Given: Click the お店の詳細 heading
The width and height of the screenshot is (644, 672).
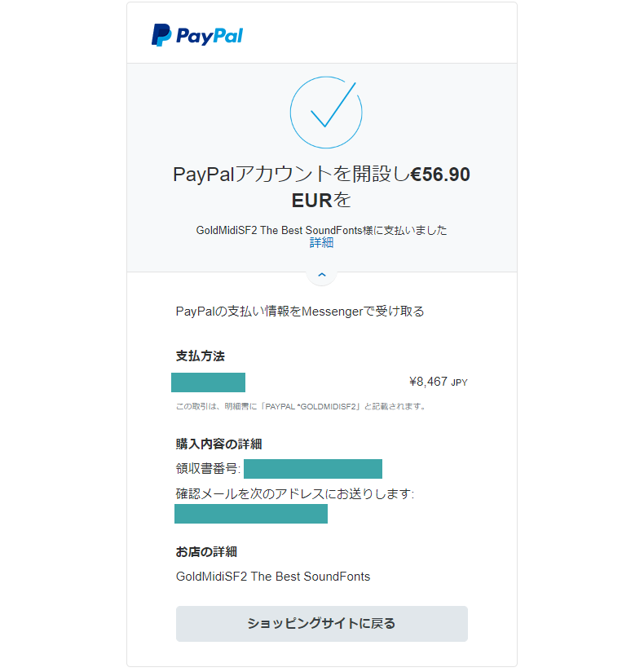Looking at the screenshot, I should [206, 552].
